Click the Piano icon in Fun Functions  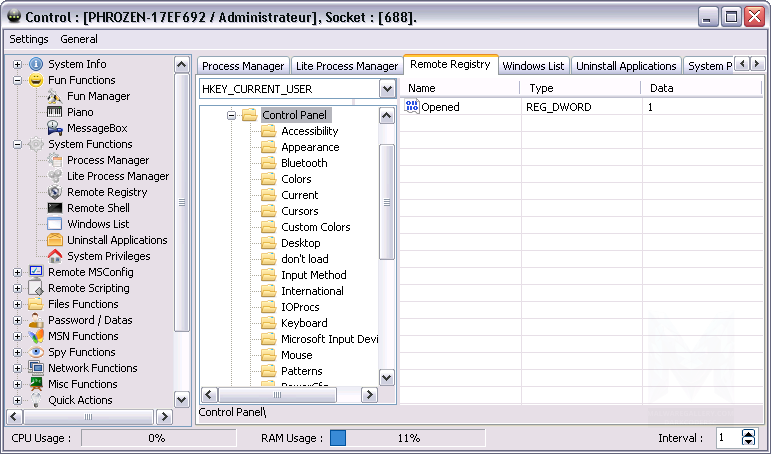55,112
